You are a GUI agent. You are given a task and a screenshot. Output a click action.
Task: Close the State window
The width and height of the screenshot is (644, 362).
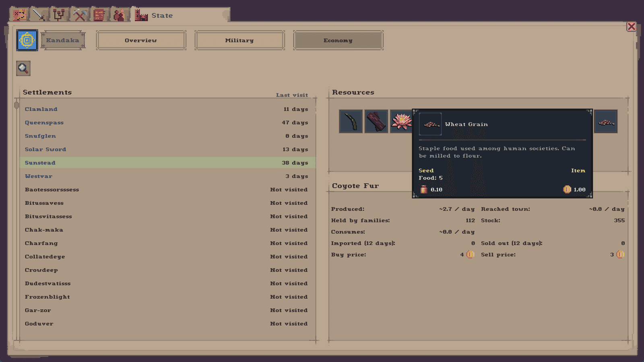click(631, 27)
